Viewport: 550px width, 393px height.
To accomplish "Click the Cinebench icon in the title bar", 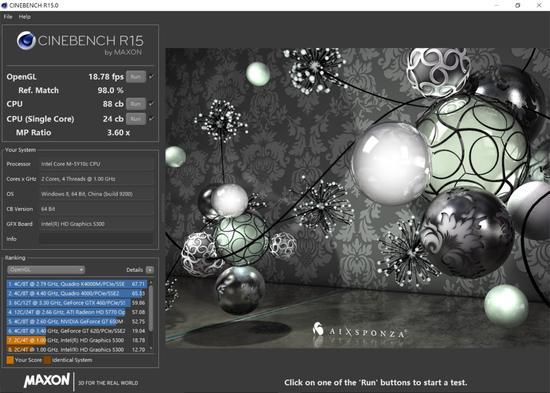I will [5, 5].
